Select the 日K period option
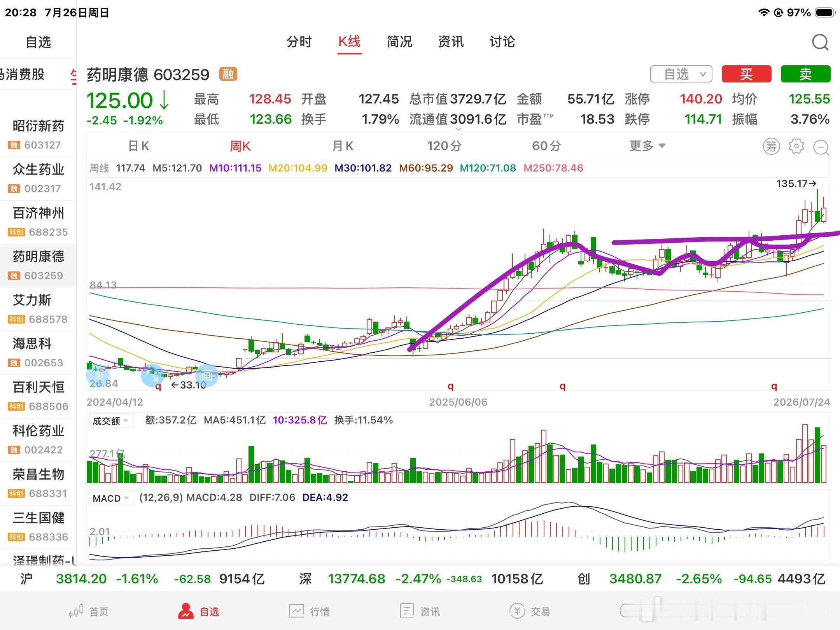 click(139, 146)
